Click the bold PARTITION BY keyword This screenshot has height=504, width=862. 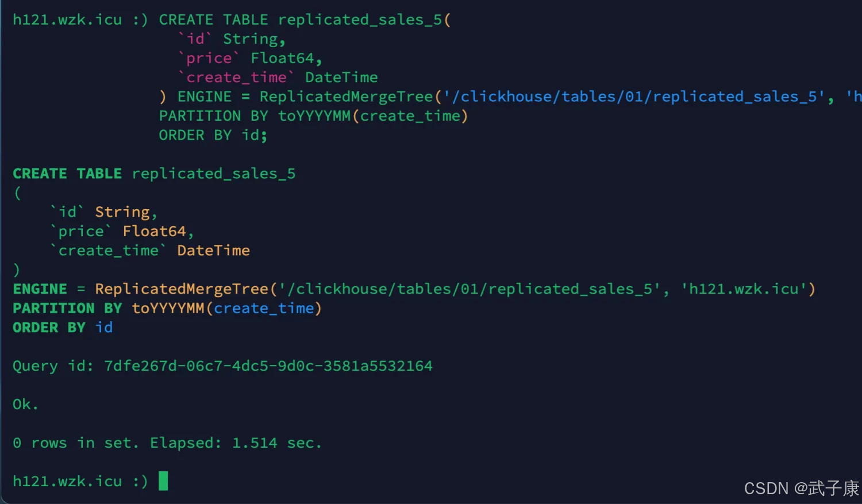click(67, 309)
